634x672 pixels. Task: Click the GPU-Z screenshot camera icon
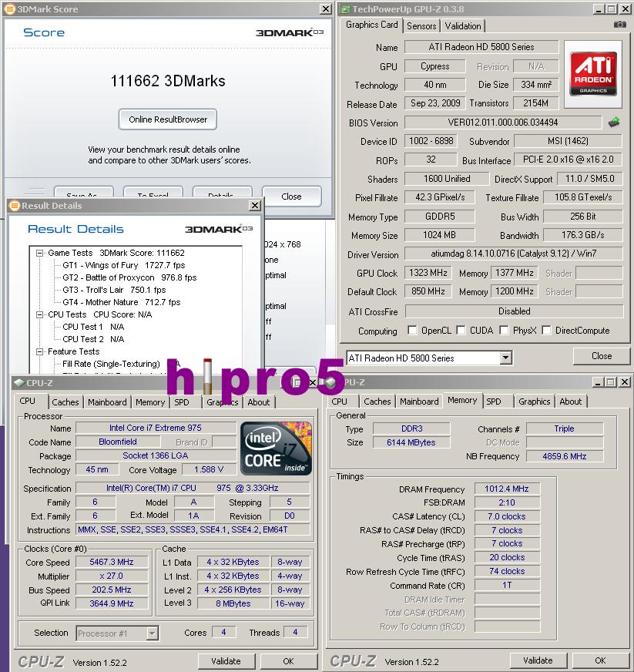click(x=619, y=25)
